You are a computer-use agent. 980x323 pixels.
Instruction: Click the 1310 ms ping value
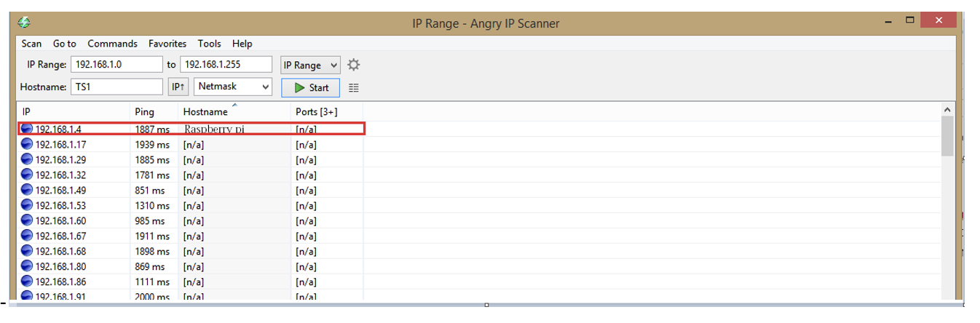coord(152,206)
